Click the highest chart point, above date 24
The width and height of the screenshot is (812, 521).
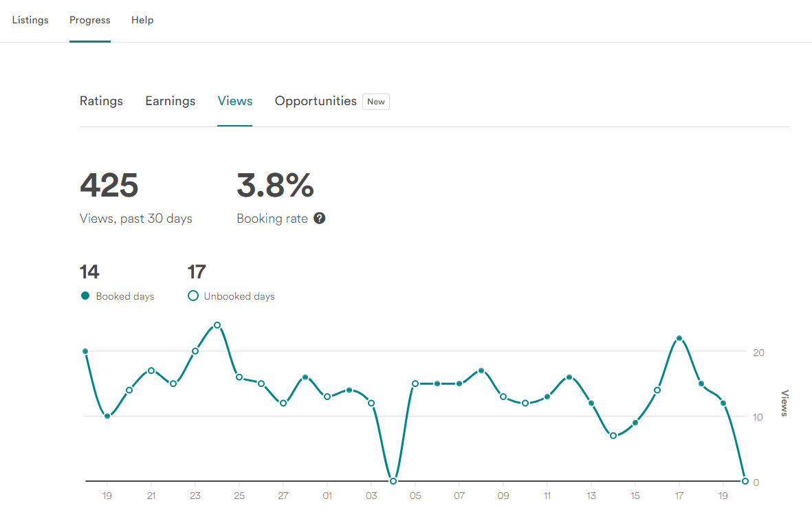point(217,325)
